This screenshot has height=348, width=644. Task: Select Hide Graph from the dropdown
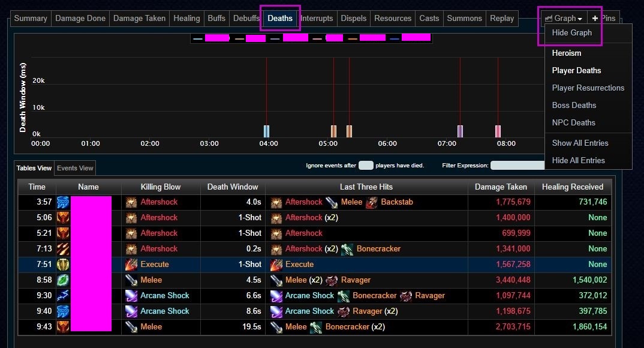[571, 32]
